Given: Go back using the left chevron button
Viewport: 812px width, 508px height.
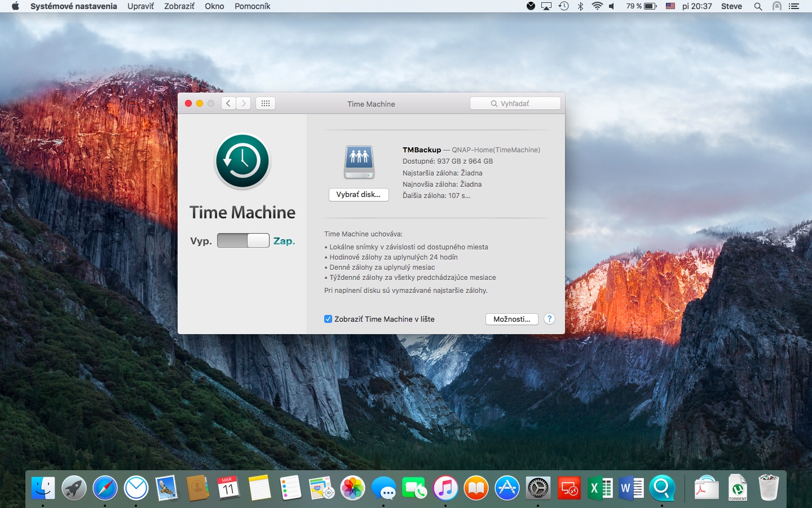Looking at the screenshot, I should (x=228, y=103).
